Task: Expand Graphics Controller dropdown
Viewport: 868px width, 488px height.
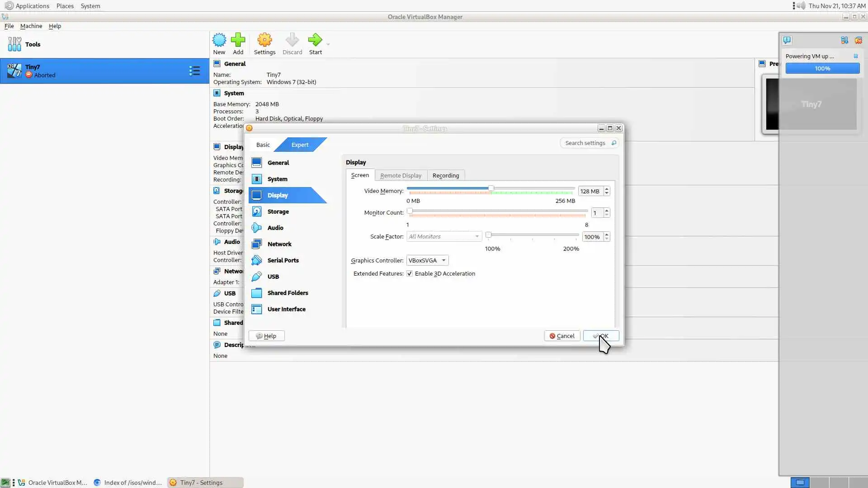Action: coord(427,260)
